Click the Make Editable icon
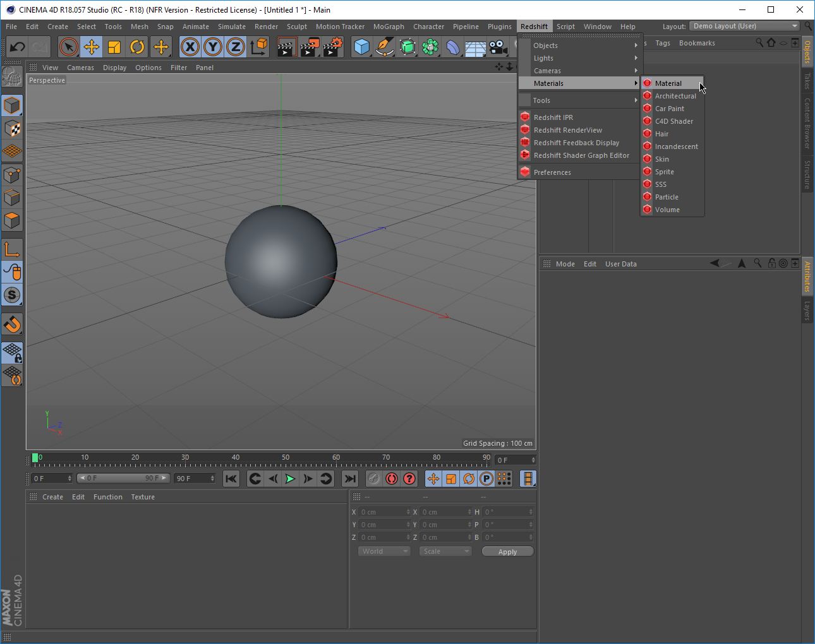815x644 pixels. click(12, 76)
